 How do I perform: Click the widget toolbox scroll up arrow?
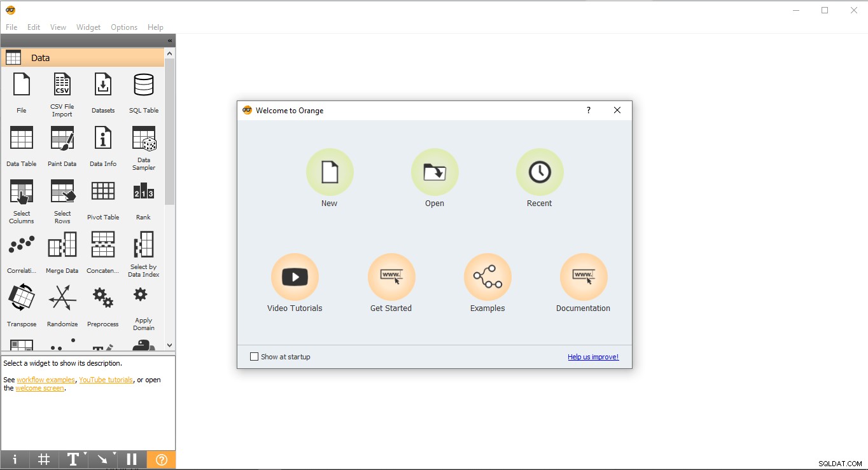tap(170, 53)
